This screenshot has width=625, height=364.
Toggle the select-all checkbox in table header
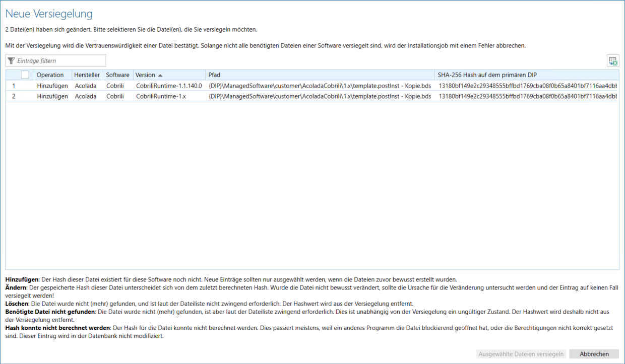point(25,75)
